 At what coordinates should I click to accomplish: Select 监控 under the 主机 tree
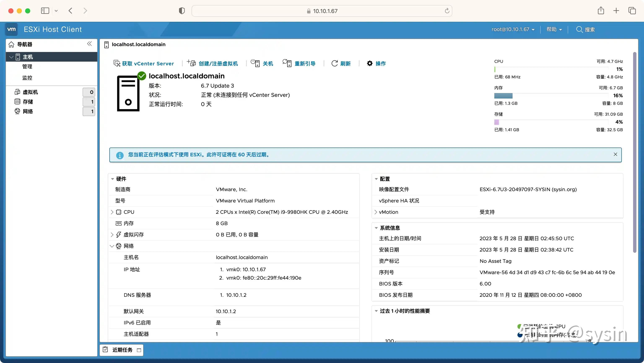click(x=27, y=78)
